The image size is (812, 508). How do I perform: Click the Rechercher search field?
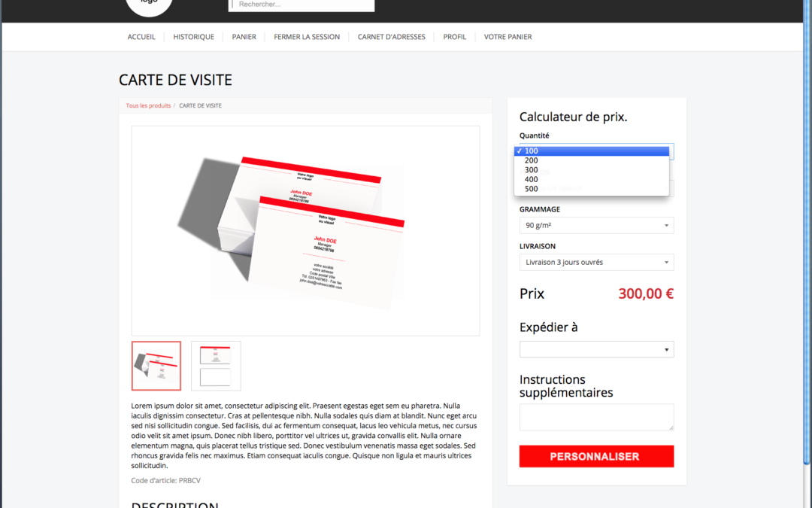[x=301, y=5]
